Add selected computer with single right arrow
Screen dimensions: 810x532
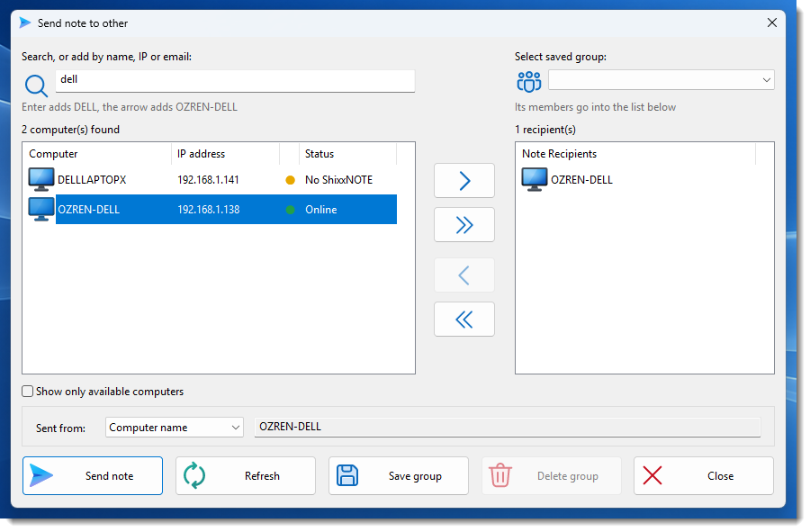(464, 181)
